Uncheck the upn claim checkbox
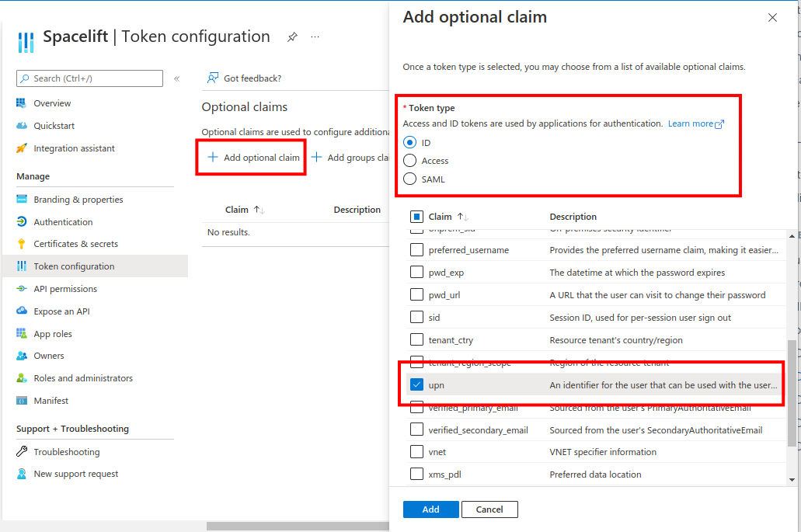Screen dimensions: 801x532 click(x=416, y=385)
